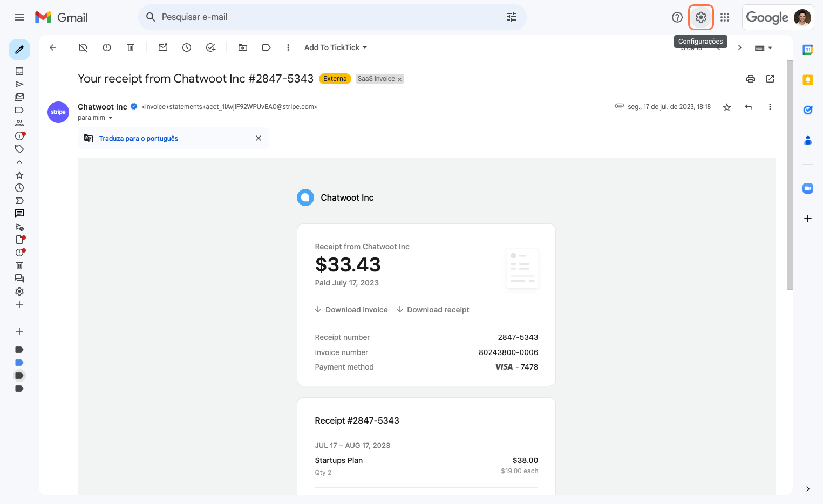The width and height of the screenshot is (823, 504).
Task: Click the report spam icon in toolbar
Action: 107,47
